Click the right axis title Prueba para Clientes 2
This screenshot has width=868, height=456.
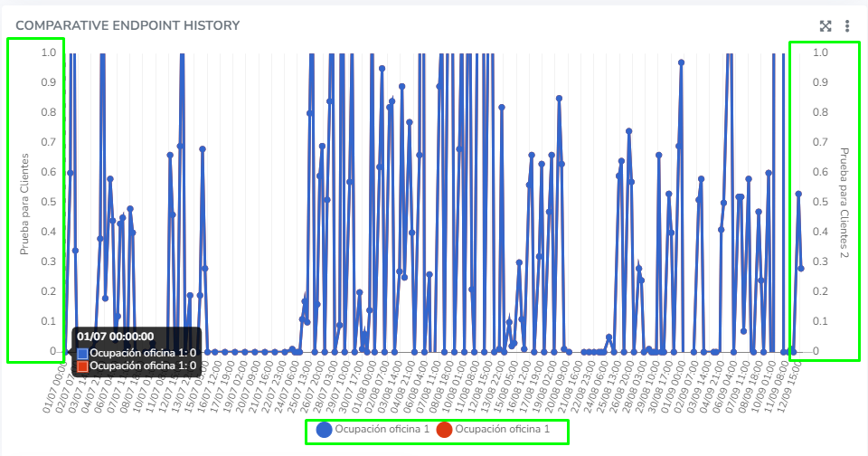click(x=844, y=202)
